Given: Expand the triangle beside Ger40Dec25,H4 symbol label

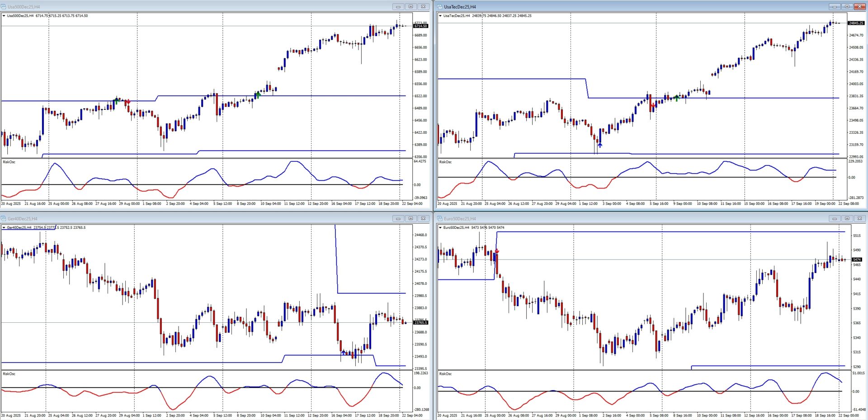Looking at the screenshot, I should [4, 228].
